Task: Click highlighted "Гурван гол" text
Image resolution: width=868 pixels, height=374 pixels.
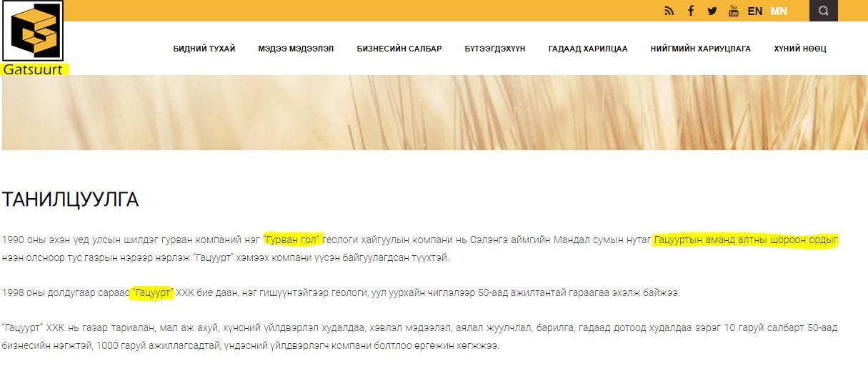Action: (x=293, y=240)
